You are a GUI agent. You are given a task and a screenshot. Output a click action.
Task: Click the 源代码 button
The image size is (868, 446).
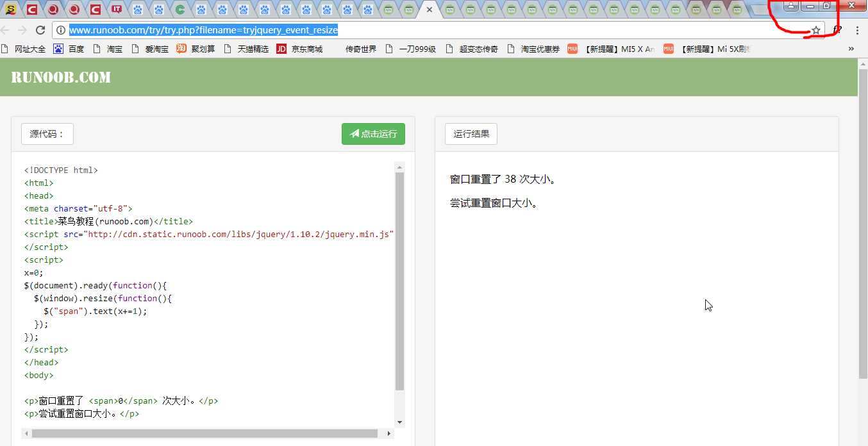(47, 134)
